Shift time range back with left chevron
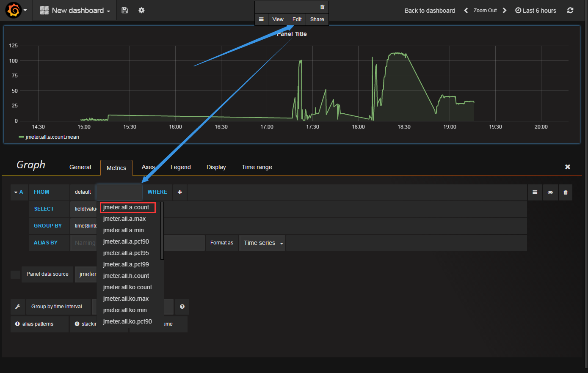The width and height of the screenshot is (588, 373). tap(466, 10)
